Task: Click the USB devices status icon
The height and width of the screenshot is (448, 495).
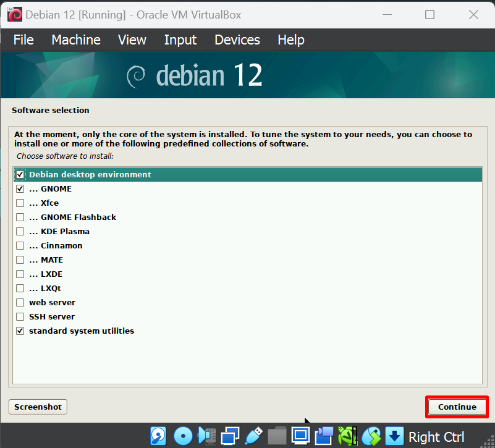Action: 253,436
